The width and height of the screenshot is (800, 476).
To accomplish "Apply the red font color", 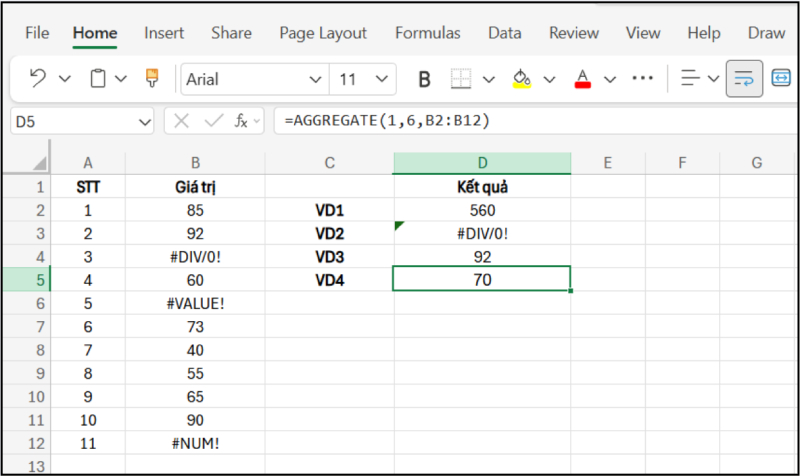I will [583, 78].
